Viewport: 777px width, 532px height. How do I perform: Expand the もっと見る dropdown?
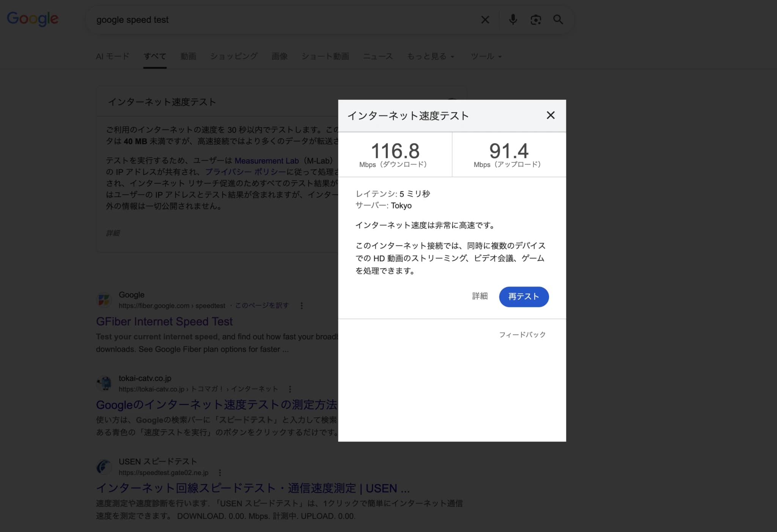[x=431, y=57]
